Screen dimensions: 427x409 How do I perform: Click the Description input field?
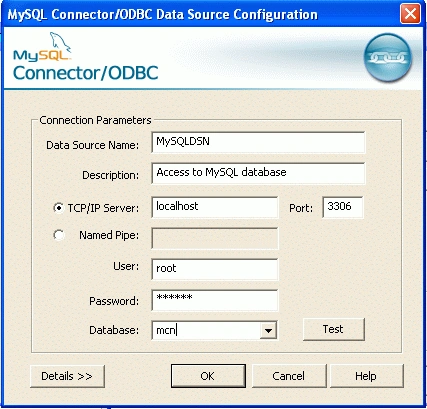tap(258, 173)
